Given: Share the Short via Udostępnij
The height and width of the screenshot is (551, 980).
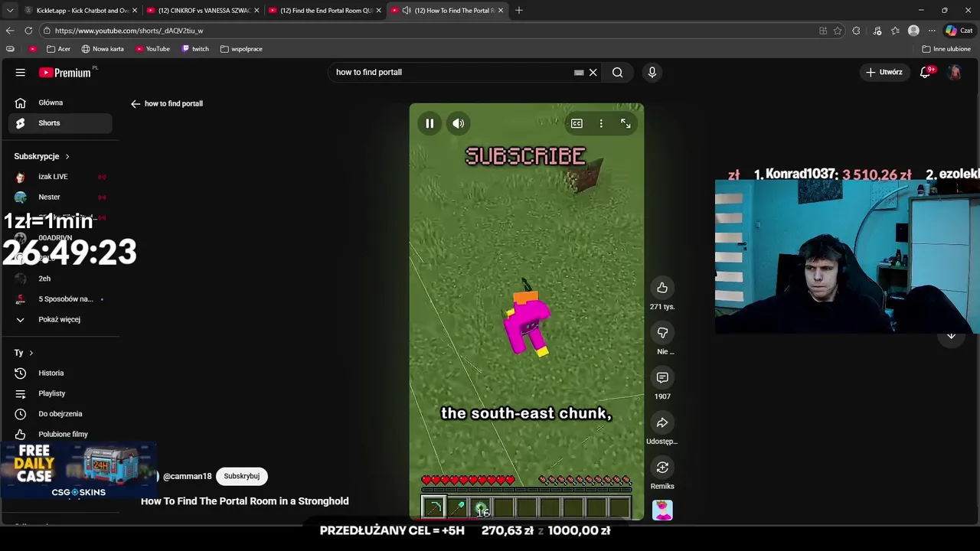Looking at the screenshot, I should point(662,422).
